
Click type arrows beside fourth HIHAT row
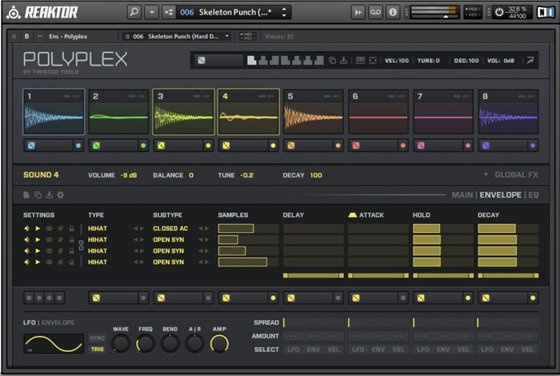point(139,262)
